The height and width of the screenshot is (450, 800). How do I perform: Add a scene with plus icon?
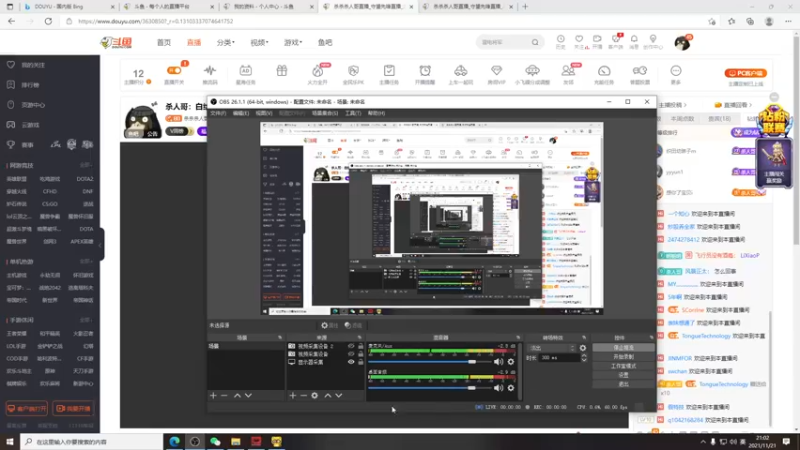[x=213, y=395]
